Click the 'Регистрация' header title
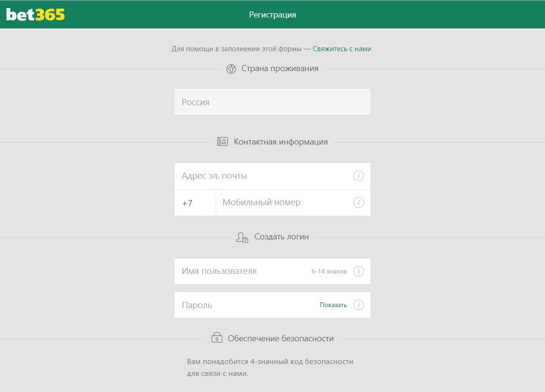545x392 pixels. (272, 15)
